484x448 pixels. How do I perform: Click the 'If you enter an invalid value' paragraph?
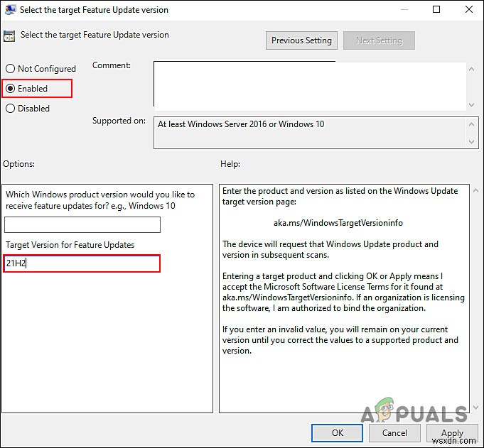coord(340,340)
